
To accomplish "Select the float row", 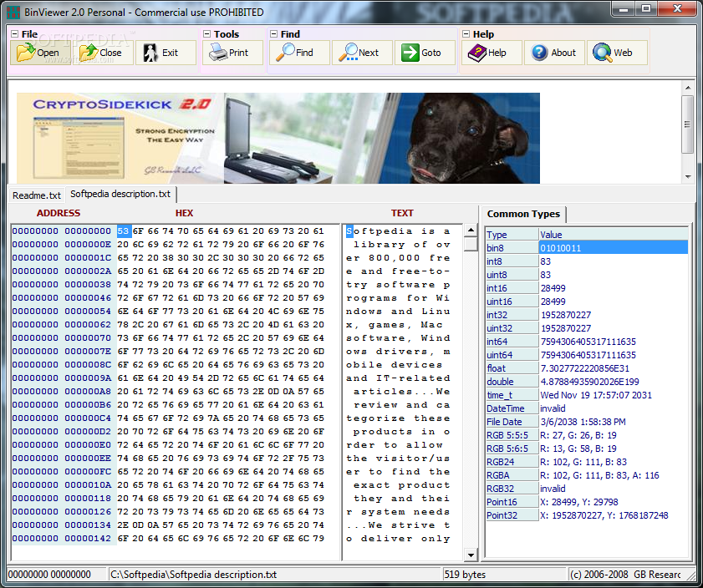I will 587,368.
